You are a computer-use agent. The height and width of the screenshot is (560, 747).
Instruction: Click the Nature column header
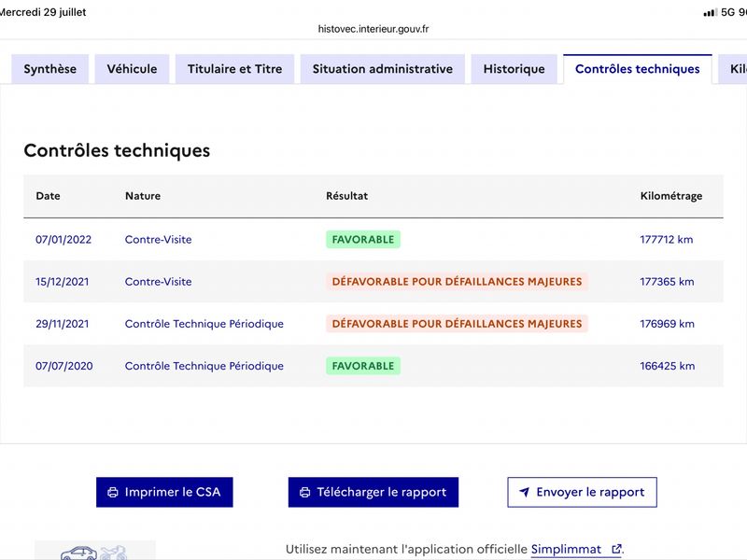coord(143,196)
